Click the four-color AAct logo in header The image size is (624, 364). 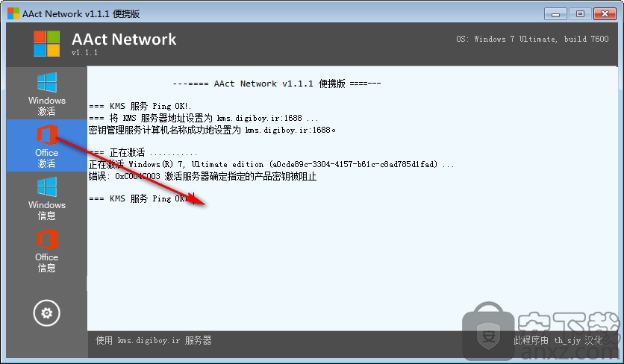coord(46,43)
